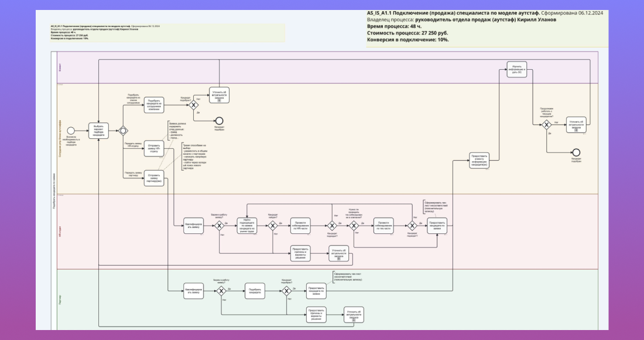
Task: Click the task "Выбрать вариант подбора кандидата"
Action: 98,131
